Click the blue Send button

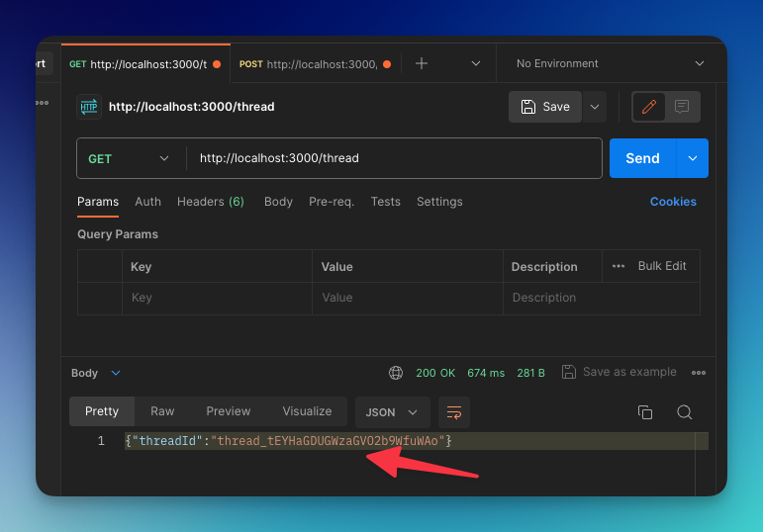click(x=643, y=158)
